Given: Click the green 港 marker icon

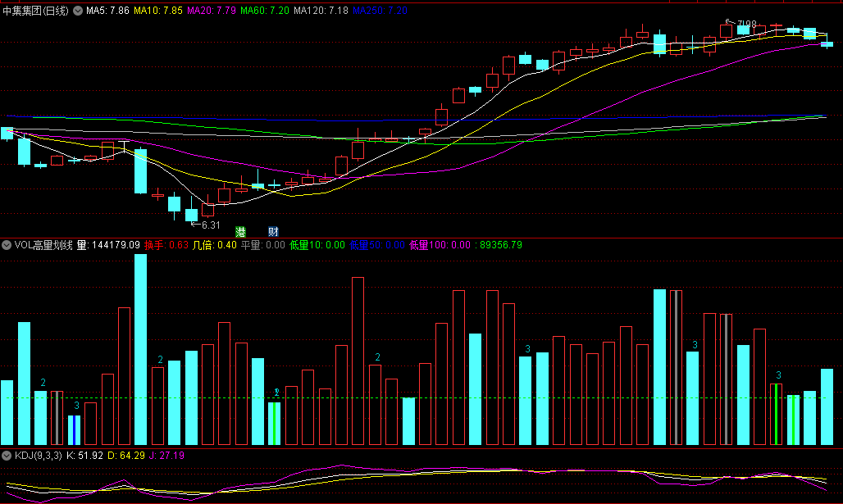Looking at the screenshot, I should tap(240, 232).
